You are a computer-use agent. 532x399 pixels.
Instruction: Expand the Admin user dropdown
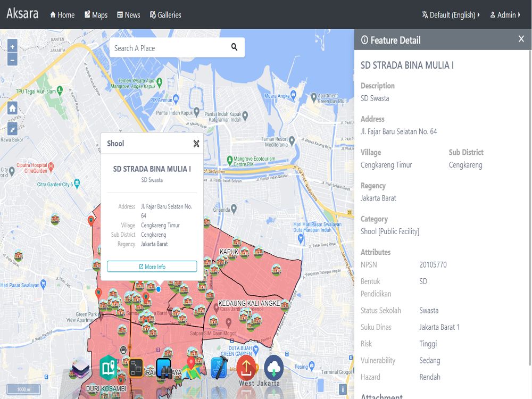(505, 15)
